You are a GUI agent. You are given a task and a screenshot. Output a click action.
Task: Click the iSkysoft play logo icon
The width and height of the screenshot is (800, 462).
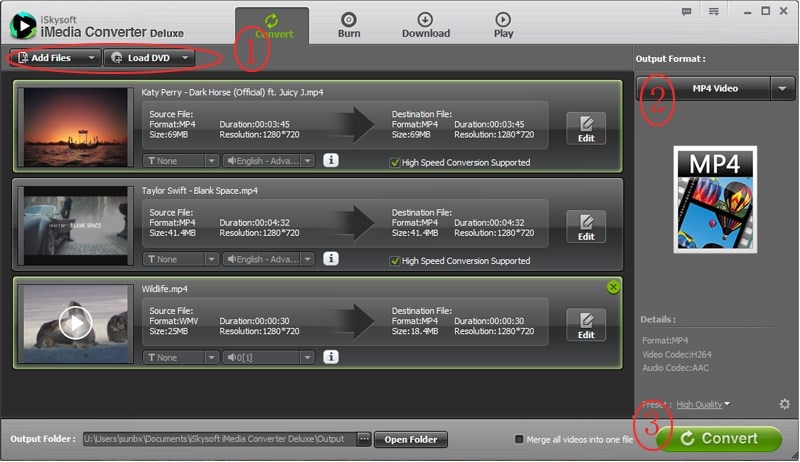23,25
